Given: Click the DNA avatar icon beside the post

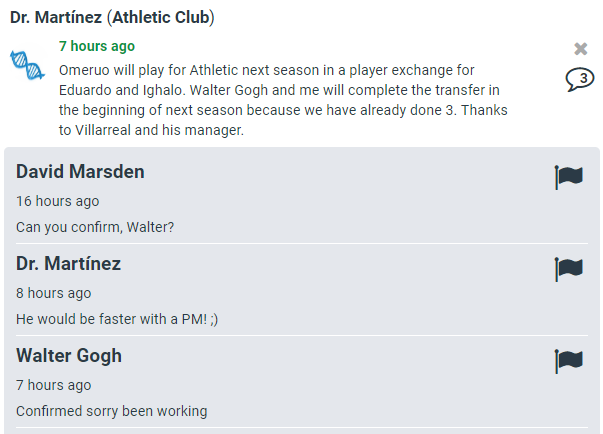Looking at the screenshot, I should (28, 63).
